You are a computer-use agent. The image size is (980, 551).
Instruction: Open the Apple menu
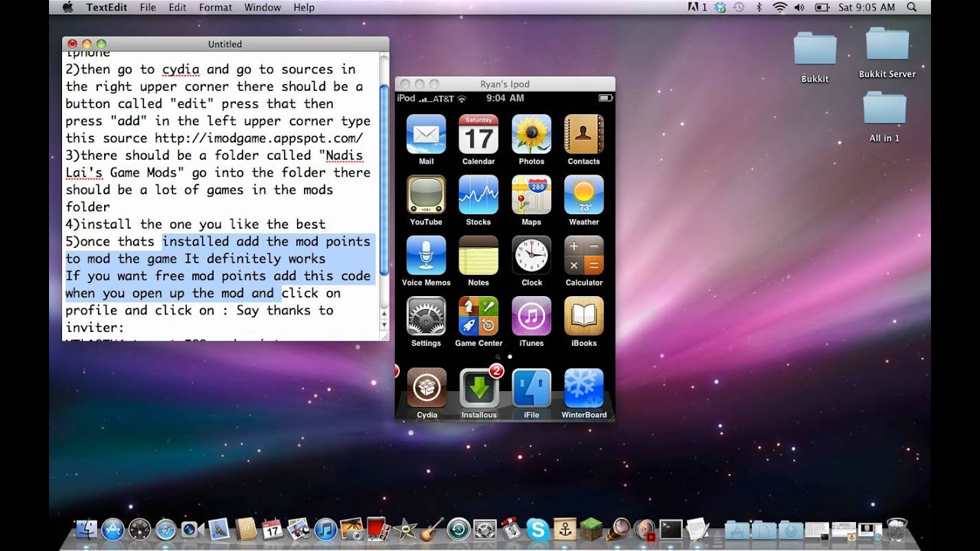(67, 7)
